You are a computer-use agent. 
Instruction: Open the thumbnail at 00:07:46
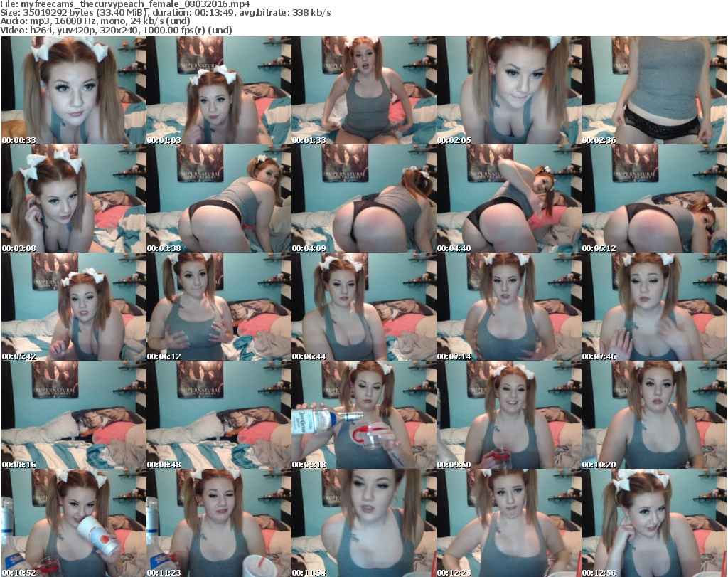[653, 307]
